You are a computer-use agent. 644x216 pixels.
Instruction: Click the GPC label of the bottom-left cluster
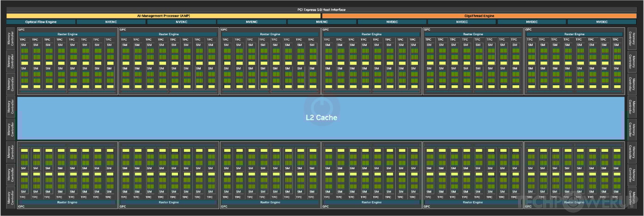(21, 207)
